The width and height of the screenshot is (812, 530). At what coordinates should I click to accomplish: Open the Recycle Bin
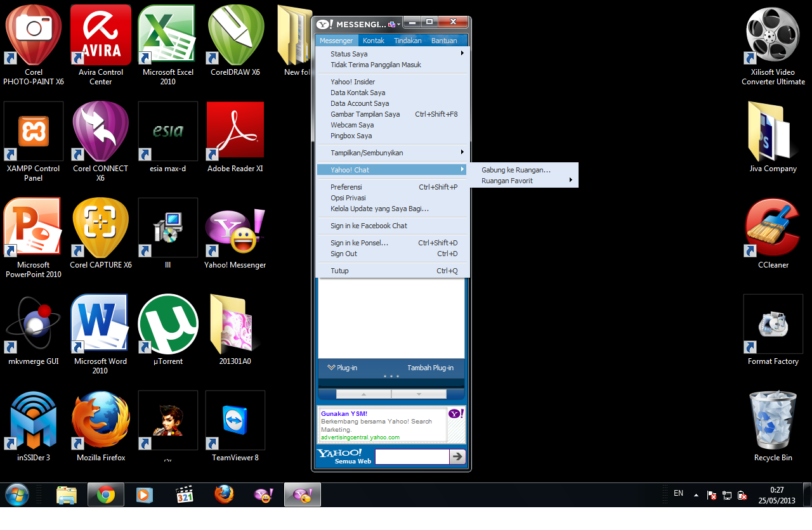pos(773,426)
